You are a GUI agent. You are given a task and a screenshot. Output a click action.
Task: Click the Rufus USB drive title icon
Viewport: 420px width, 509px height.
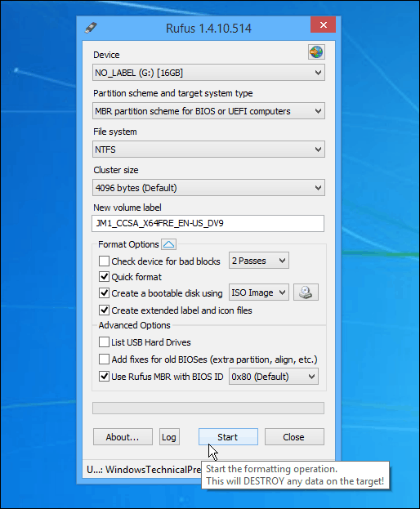(91, 28)
